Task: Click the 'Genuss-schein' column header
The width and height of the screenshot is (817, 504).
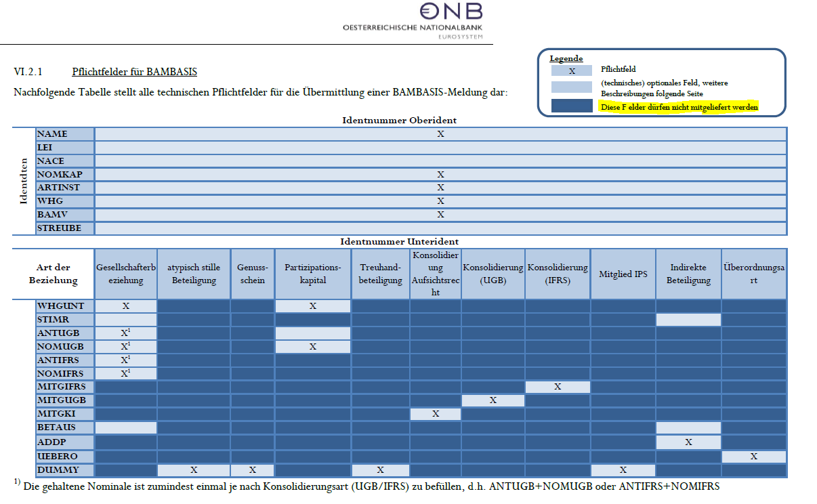Action: click(x=253, y=274)
